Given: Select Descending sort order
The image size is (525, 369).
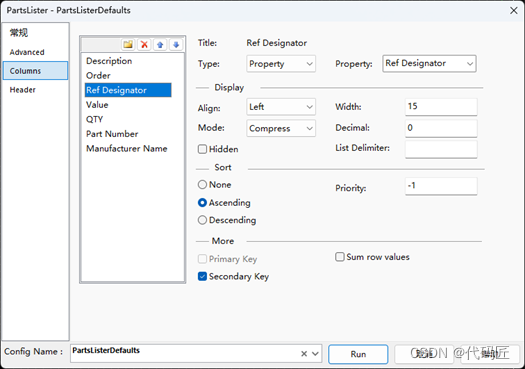Looking at the screenshot, I should [202, 220].
